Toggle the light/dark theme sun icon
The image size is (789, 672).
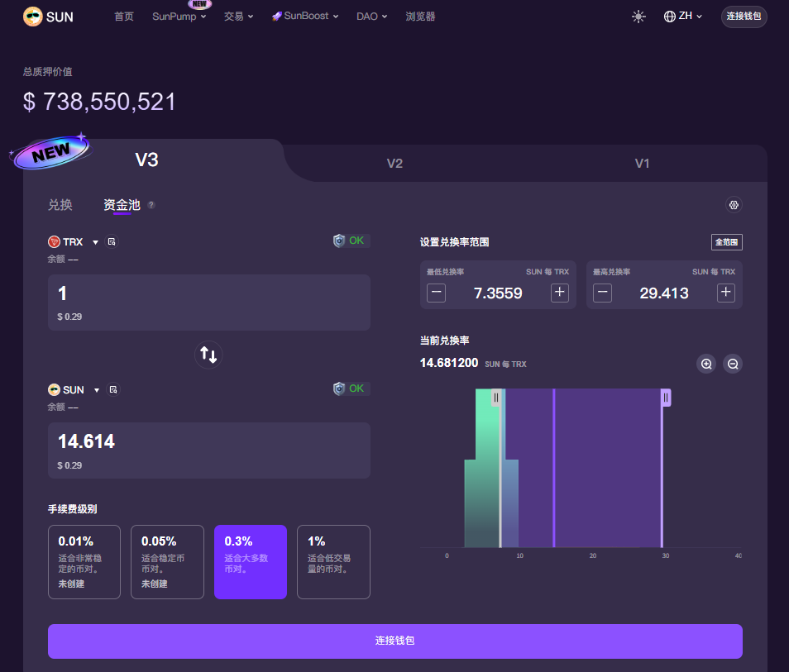(x=638, y=17)
